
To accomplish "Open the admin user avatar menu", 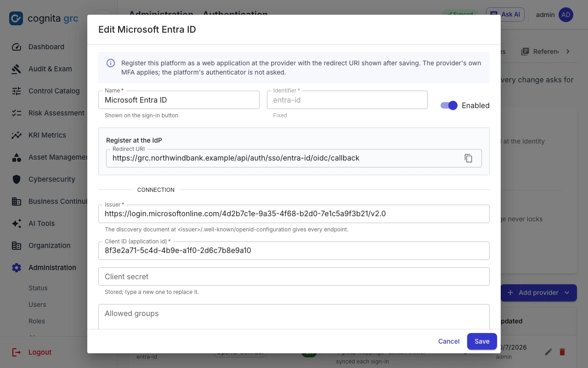I will tap(566, 15).
